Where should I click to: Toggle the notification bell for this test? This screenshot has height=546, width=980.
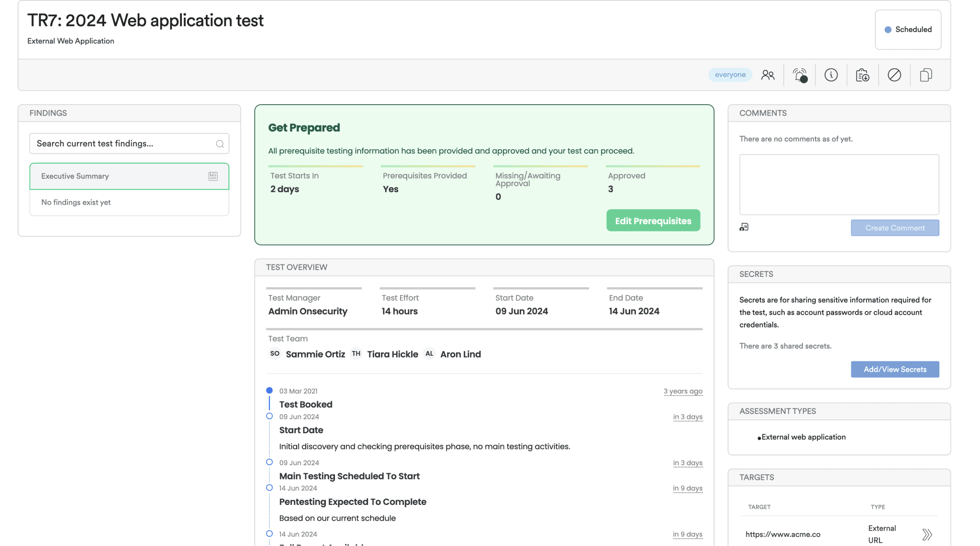point(799,75)
